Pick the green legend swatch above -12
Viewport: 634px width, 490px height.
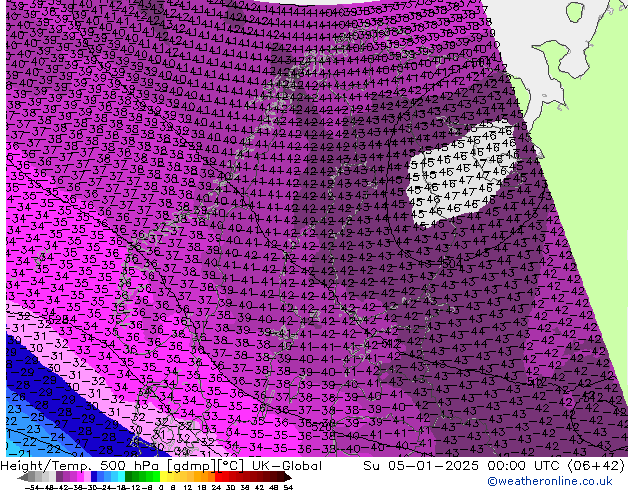pyautogui.click(x=136, y=478)
